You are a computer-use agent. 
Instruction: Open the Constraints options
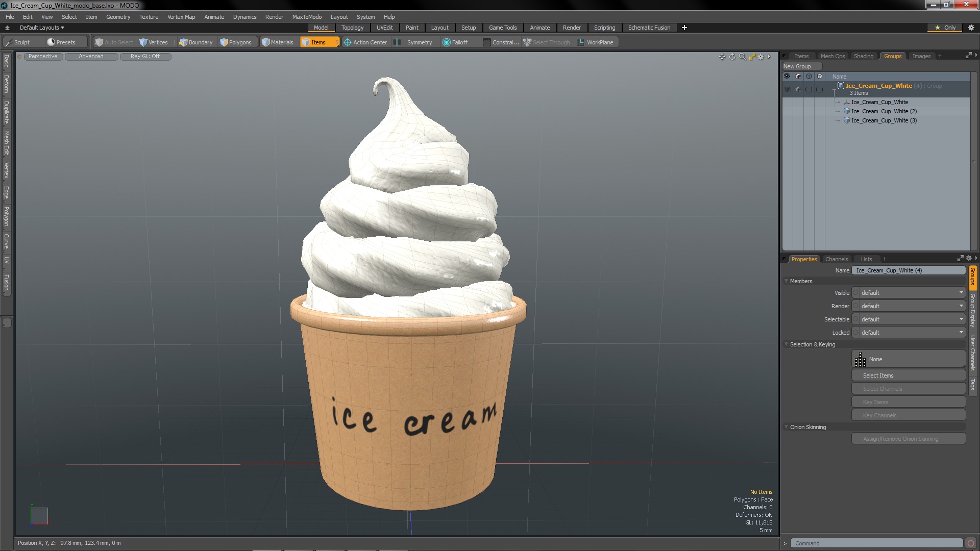click(501, 42)
